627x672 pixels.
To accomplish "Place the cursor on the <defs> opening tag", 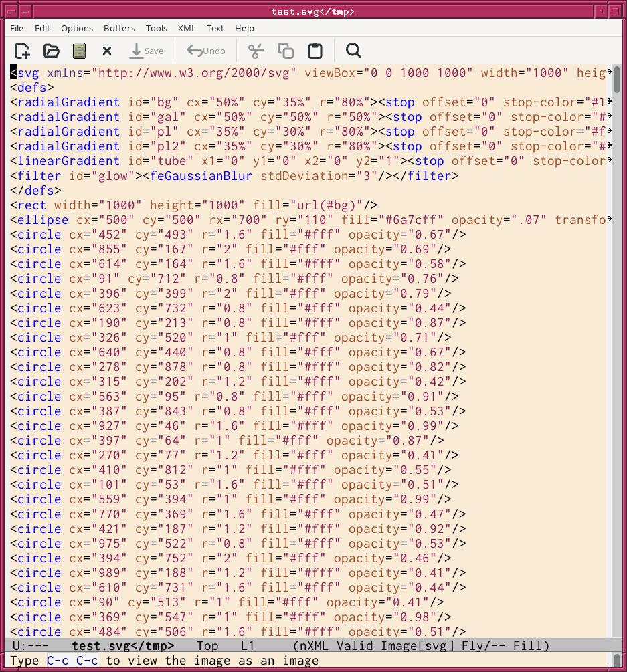I will point(32,88).
